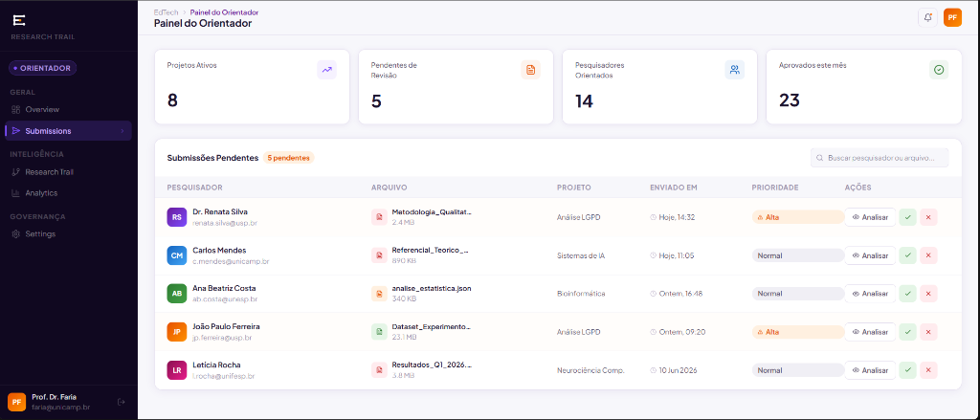Screen dimensions: 980x420
Task: Open Overview in the sidebar
Action: [69, 109]
